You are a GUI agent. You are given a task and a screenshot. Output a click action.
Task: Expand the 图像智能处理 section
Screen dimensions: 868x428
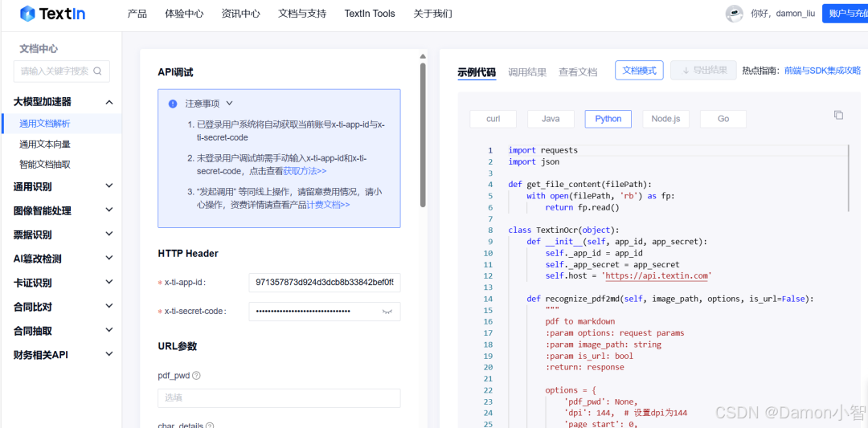click(109, 210)
